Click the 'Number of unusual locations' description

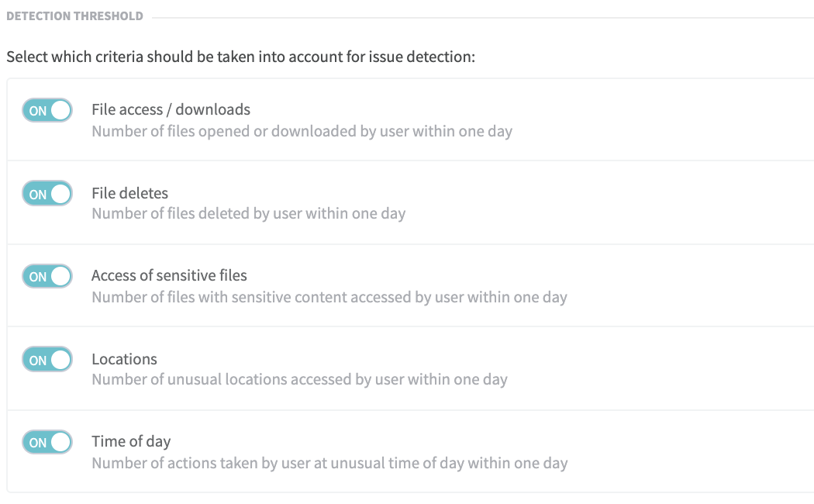click(x=299, y=380)
